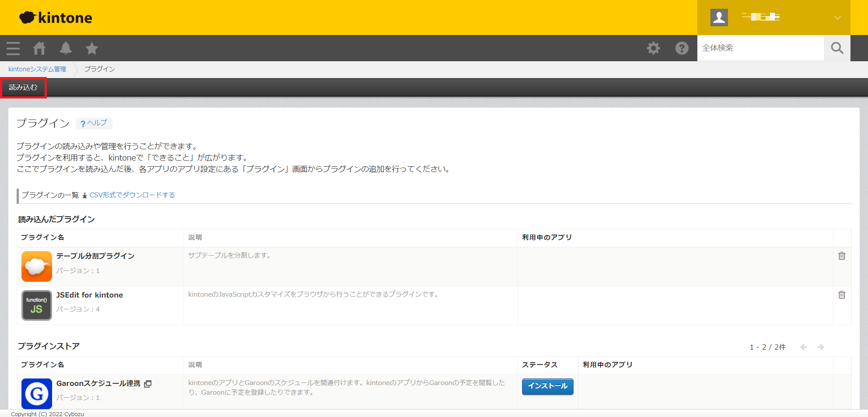Delete JSEdit for kintone plugin

841,295
